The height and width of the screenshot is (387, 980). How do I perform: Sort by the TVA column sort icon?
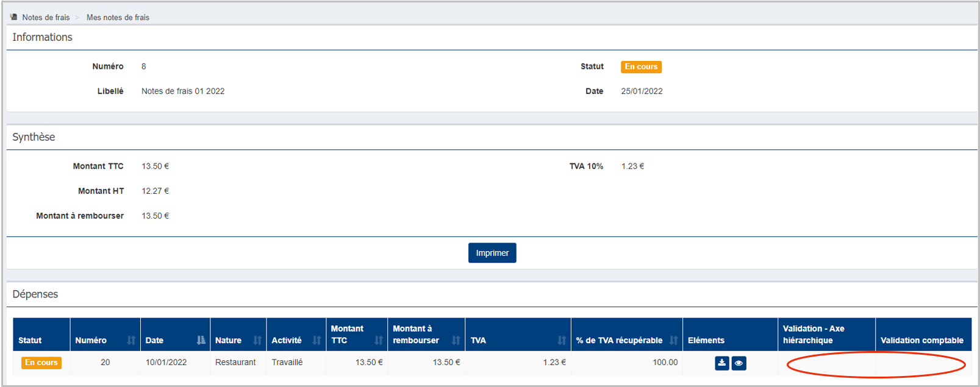pos(561,340)
